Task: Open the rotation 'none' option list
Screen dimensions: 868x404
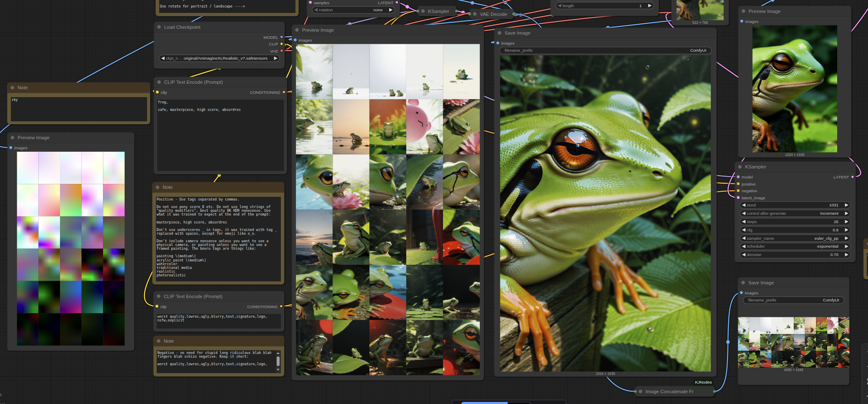Action: pos(353,10)
